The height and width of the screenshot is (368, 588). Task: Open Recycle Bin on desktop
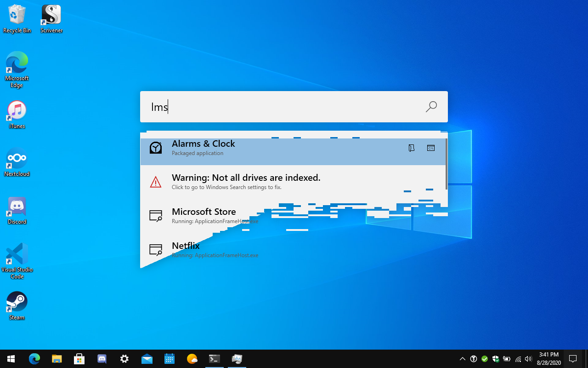pos(17,19)
